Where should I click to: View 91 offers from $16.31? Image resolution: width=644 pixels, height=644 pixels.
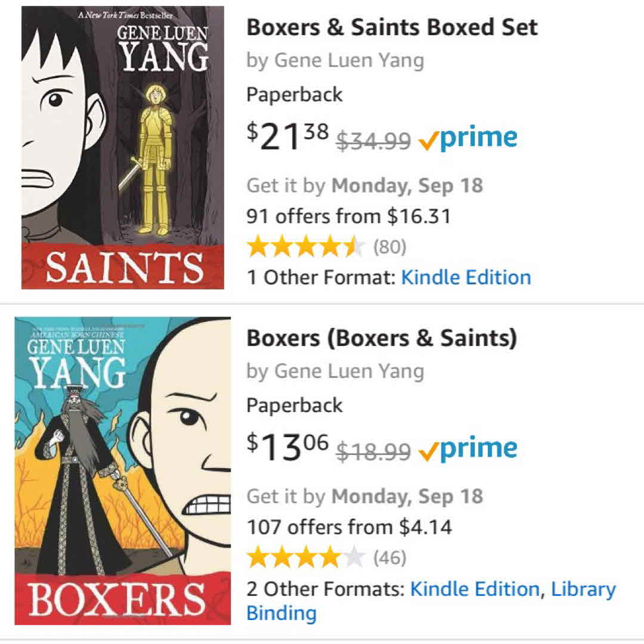[x=348, y=216]
